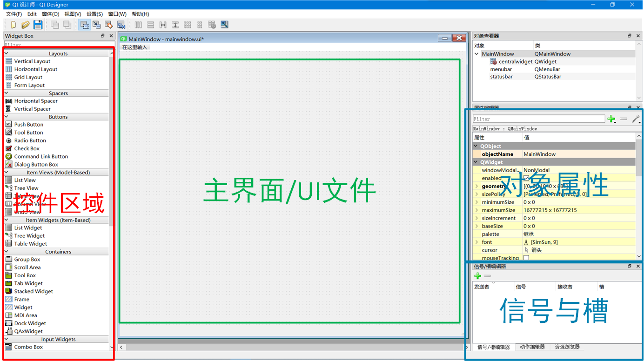Collapse the QWidget property group

coord(476,162)
